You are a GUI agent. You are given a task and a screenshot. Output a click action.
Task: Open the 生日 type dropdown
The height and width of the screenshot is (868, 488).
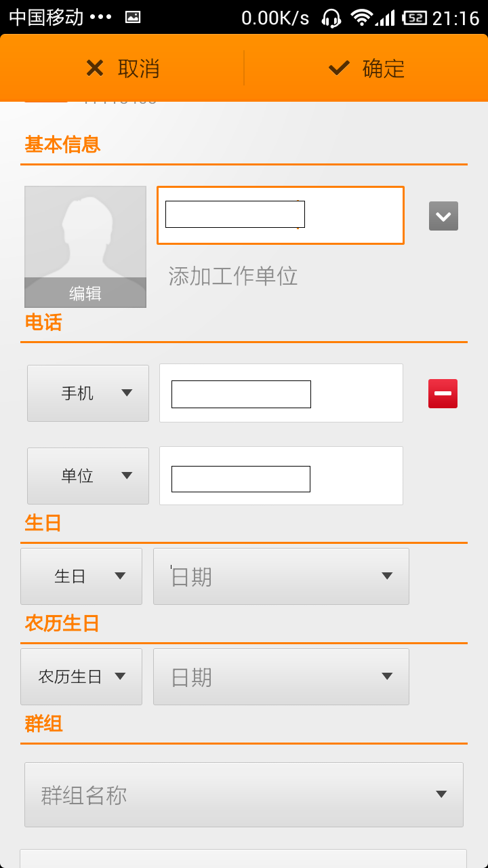(x=81, y=576)
